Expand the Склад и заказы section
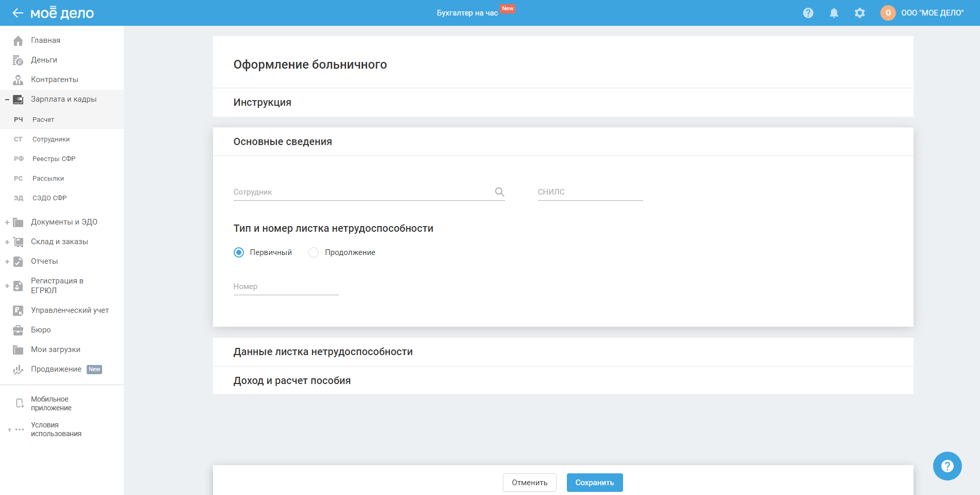This screenshot has height=495, width=980. click(x=7, y=242)
